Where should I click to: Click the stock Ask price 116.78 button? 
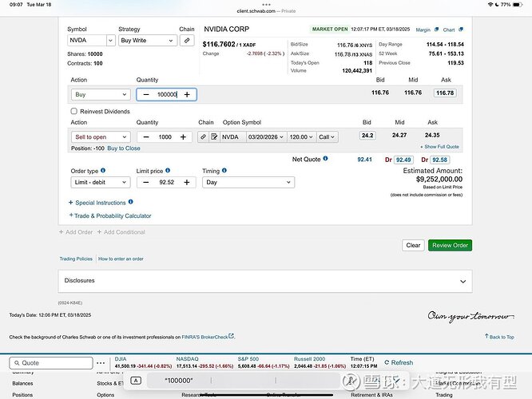[x=445, y=93]
